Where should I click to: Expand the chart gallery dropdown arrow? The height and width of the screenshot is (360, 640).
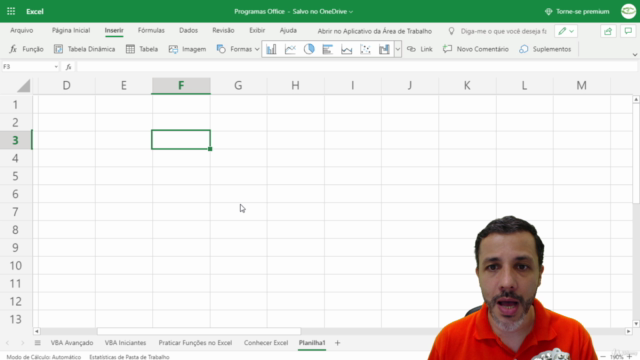pyautogui.click(x=398, y=49)
